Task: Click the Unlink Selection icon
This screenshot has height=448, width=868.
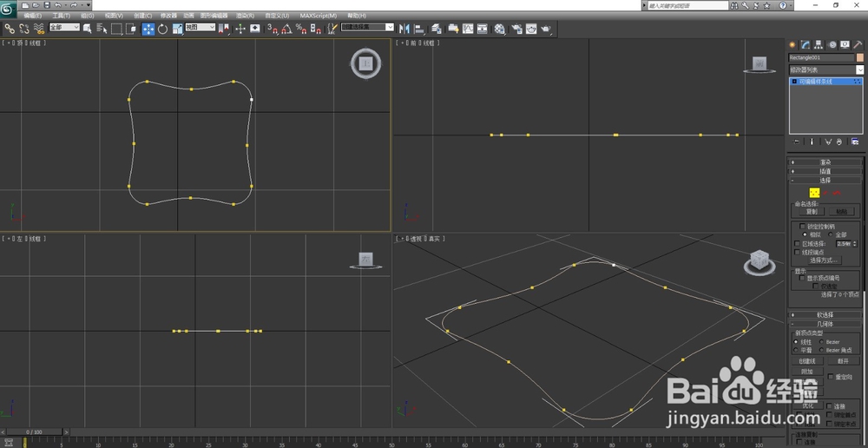Action: tap(24, 29)
